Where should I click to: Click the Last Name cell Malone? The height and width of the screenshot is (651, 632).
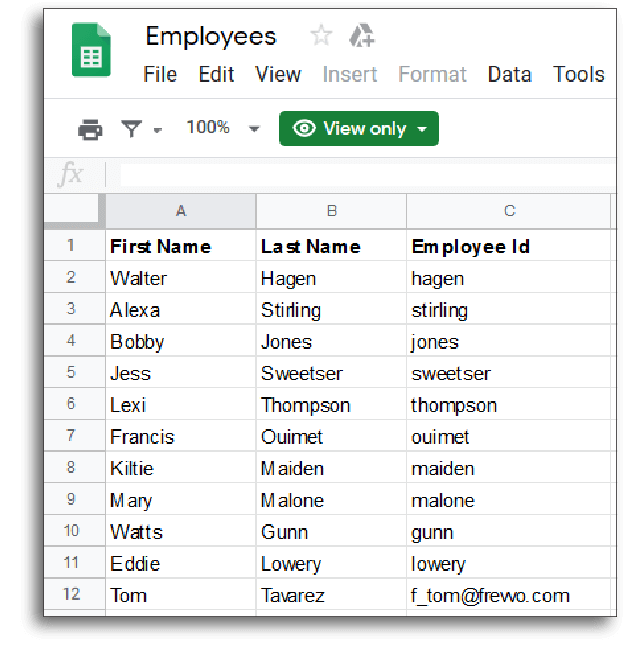[x=331, y=499]
